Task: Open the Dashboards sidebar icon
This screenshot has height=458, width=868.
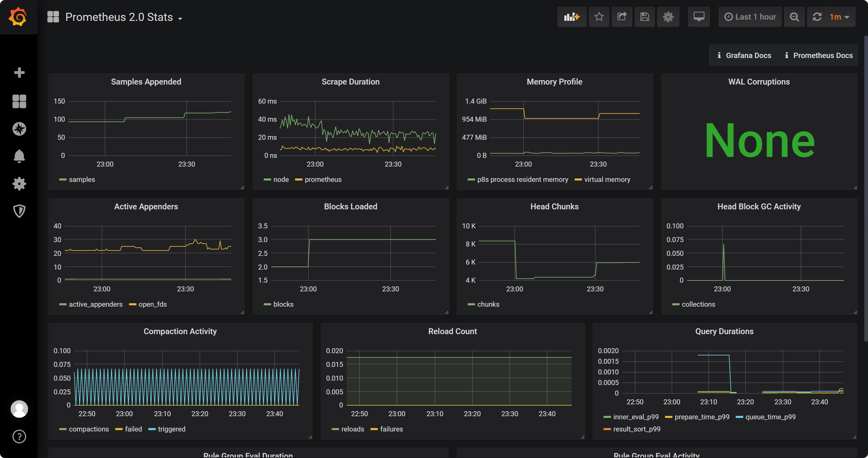Action: pos(19,101)
